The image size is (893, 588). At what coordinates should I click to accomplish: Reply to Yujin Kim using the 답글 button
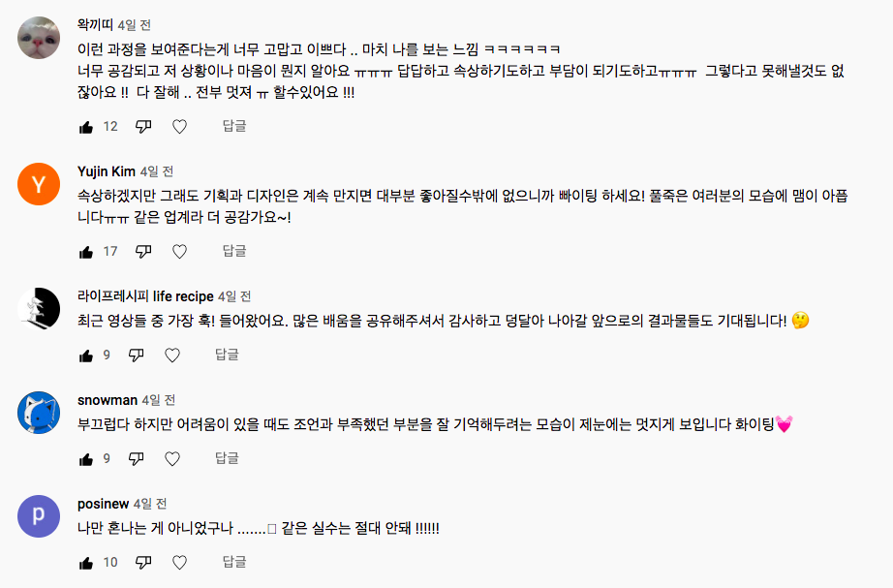[231, 252]
